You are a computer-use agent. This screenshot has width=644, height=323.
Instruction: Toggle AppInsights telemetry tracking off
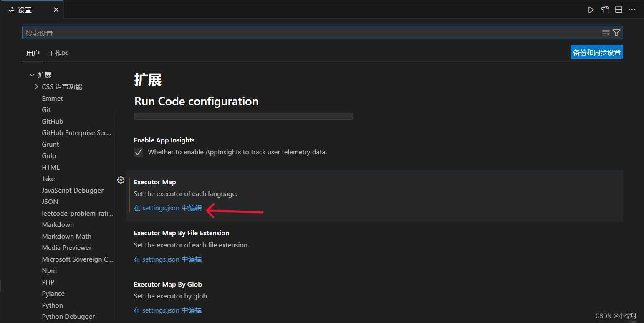coord(138,152)
